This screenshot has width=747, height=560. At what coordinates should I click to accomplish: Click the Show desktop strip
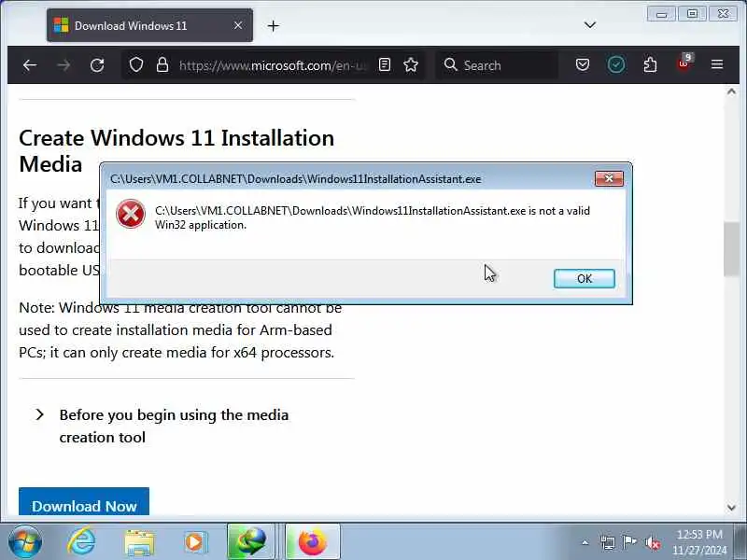[x=740, y=541]
